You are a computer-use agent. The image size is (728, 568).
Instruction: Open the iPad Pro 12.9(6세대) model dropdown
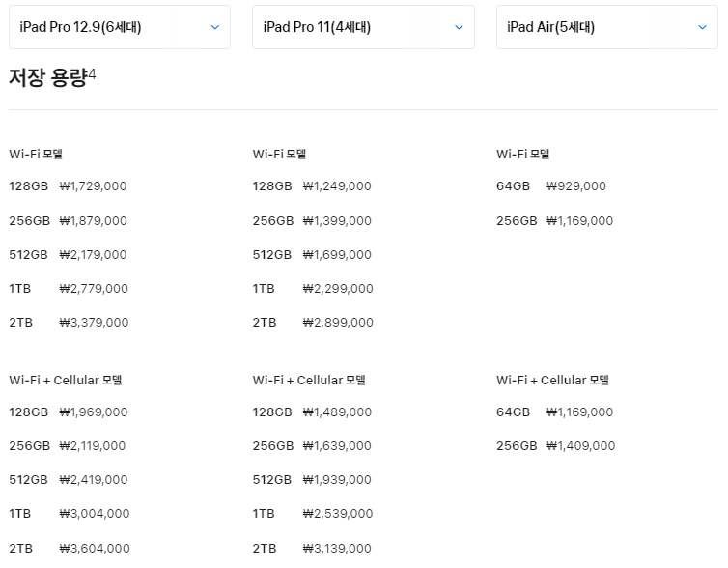point(120,27)
